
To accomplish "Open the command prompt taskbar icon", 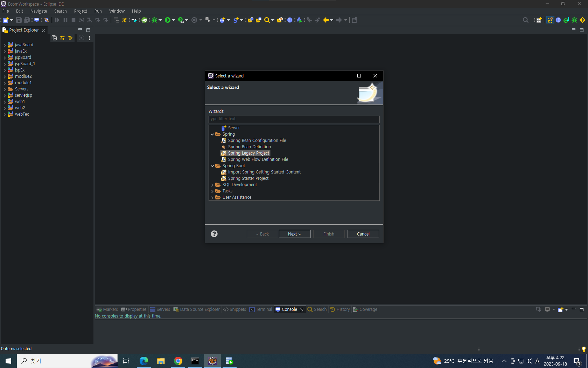I will 195,361.
